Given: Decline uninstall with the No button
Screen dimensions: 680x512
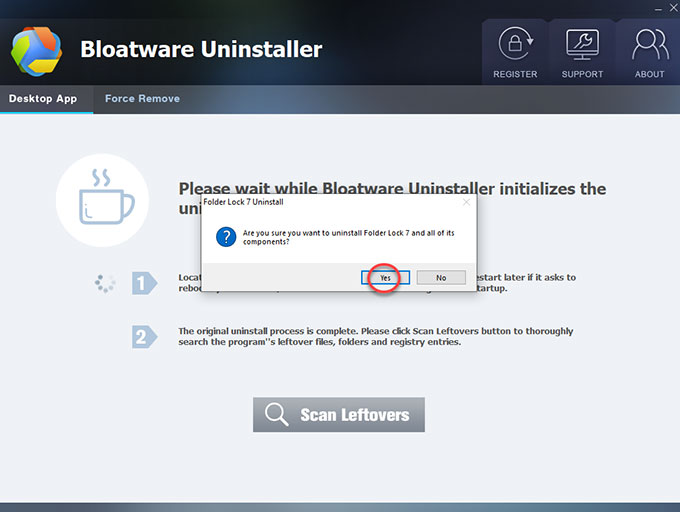Looking at the screenshot, I should (441, 277).
